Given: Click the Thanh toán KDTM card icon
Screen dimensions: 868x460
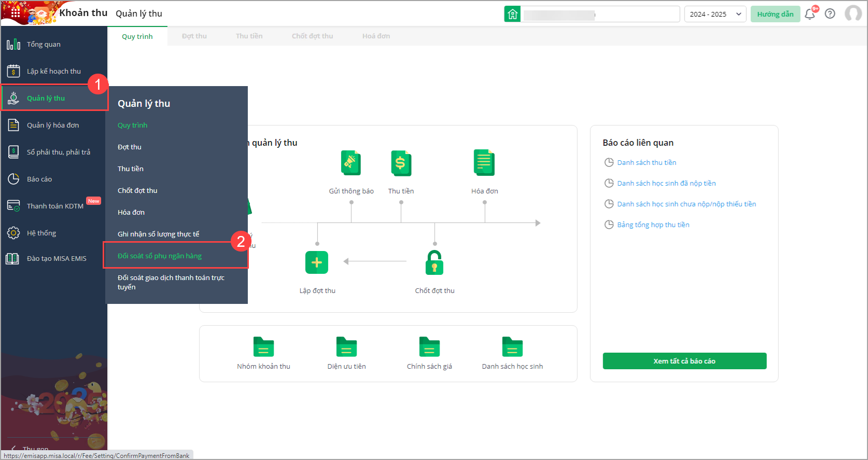Looking at the screenshot, I should [x=13, y=206].
